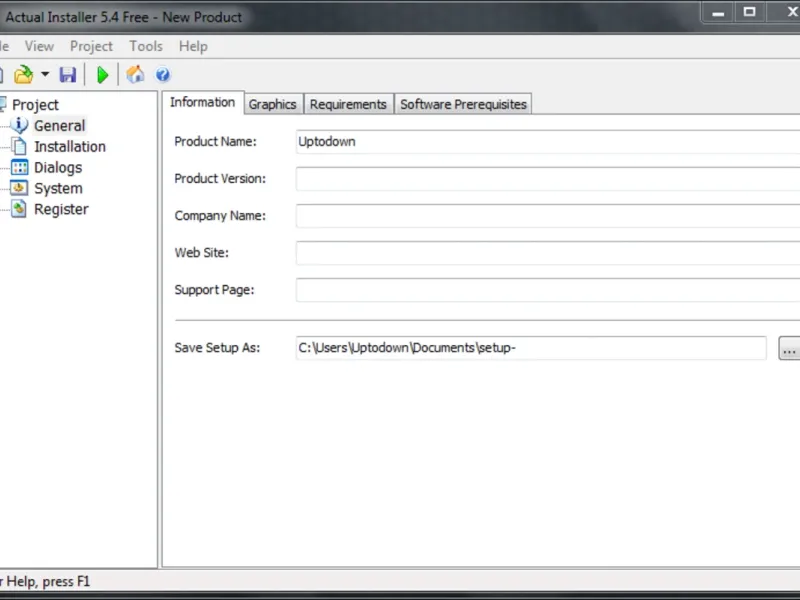Open the Help menu
The width and height of the screenshot is (800, 600).
pos(193,46)
